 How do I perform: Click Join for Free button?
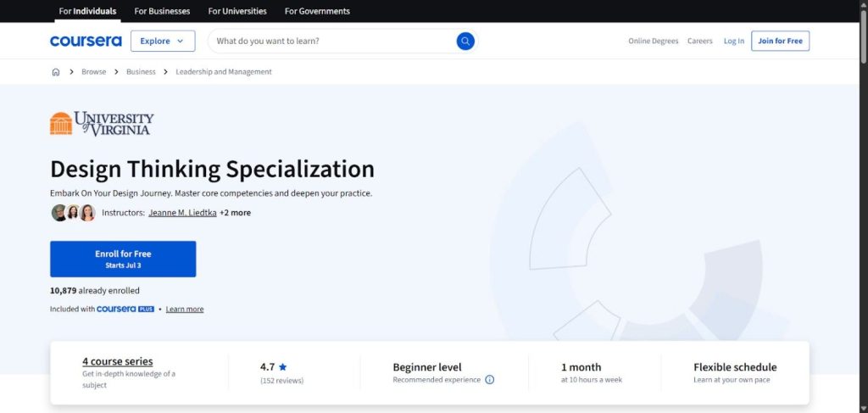(780, 41)
